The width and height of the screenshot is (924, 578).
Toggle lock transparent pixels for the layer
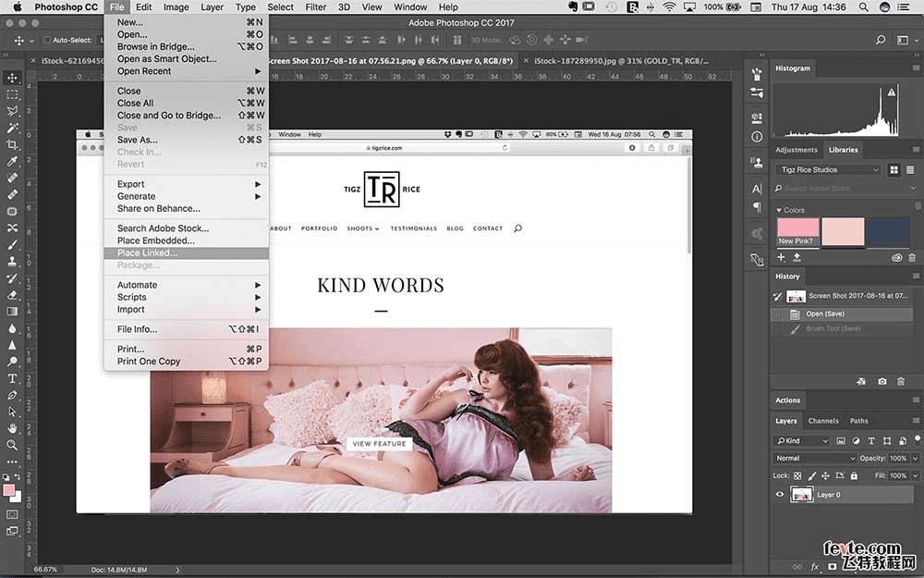click(799, 475)
